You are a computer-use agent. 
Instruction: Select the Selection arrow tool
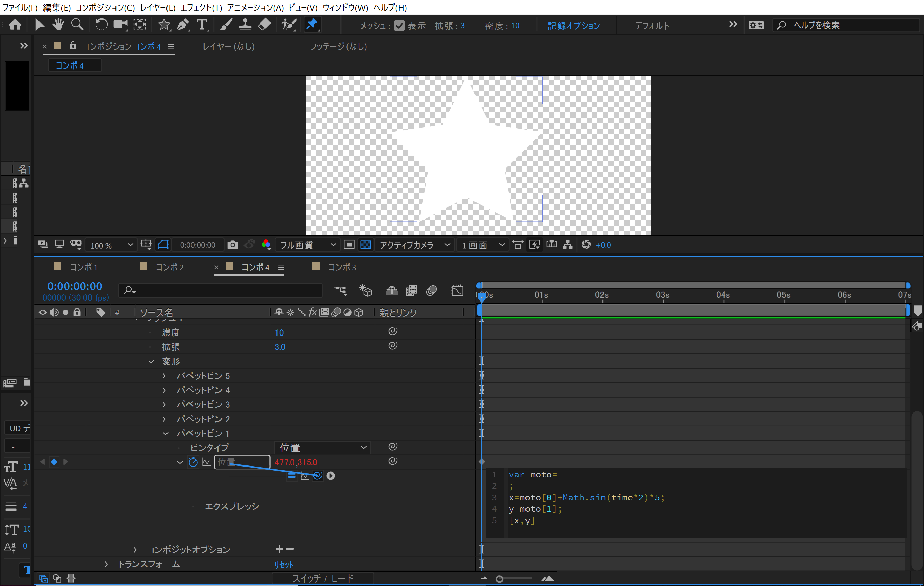point(39,25)
